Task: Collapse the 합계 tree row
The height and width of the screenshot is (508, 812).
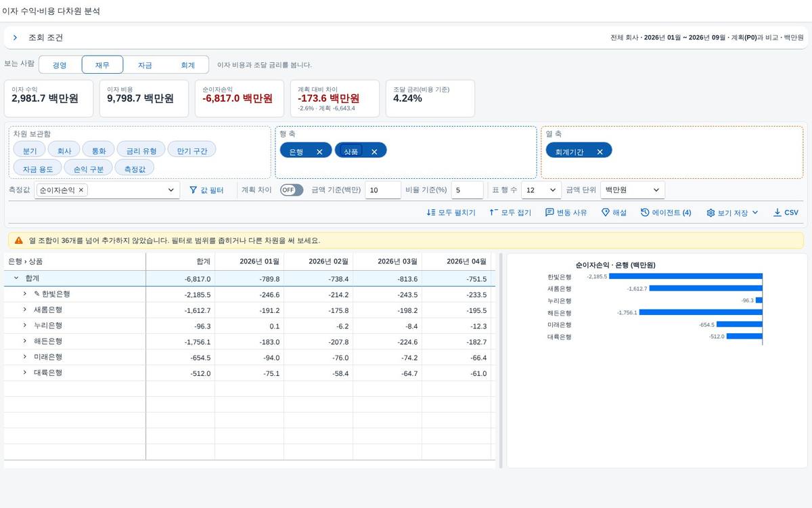Action: tap(16, 278)
